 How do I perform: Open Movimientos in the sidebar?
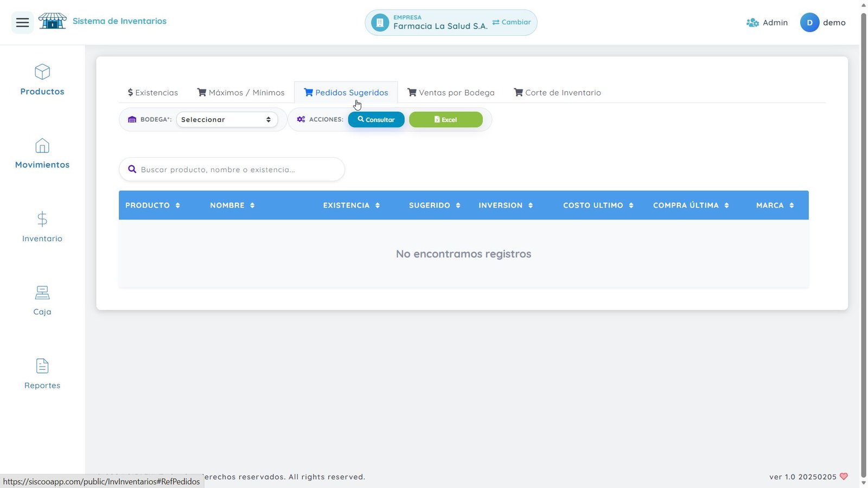click(42, 153)
